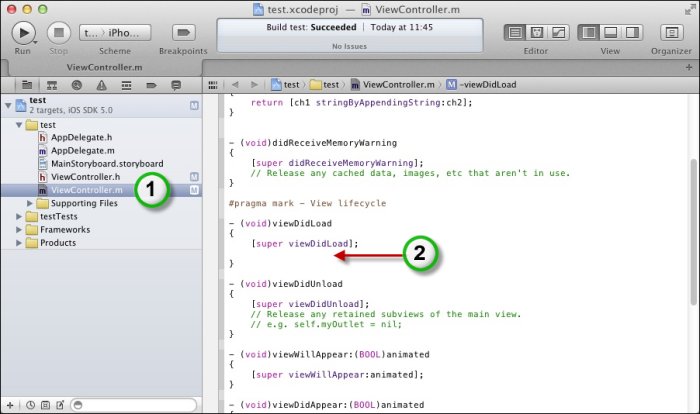Open MainStoryboard.storyboard file
Viewport: 700px width, 414px height.
[101, 164]
